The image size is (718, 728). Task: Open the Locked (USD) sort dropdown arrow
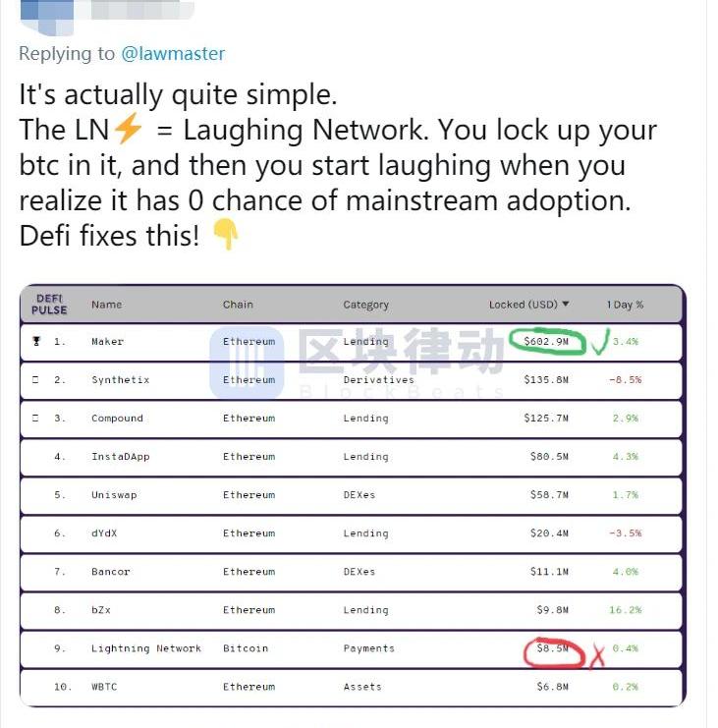coord(566,305)
